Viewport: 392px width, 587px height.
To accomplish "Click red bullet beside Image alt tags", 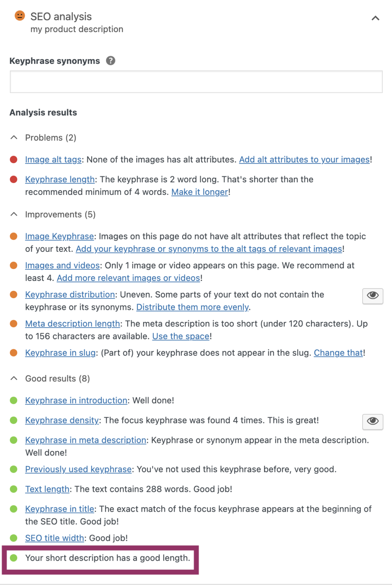I will pyautogui.click(x=14, y=159).
